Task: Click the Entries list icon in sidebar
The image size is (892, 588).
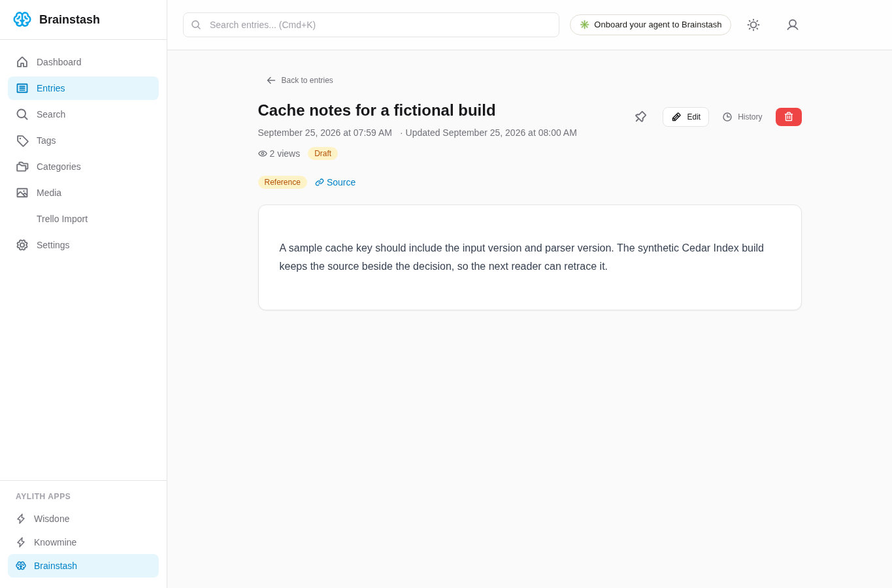Action: 22,88
